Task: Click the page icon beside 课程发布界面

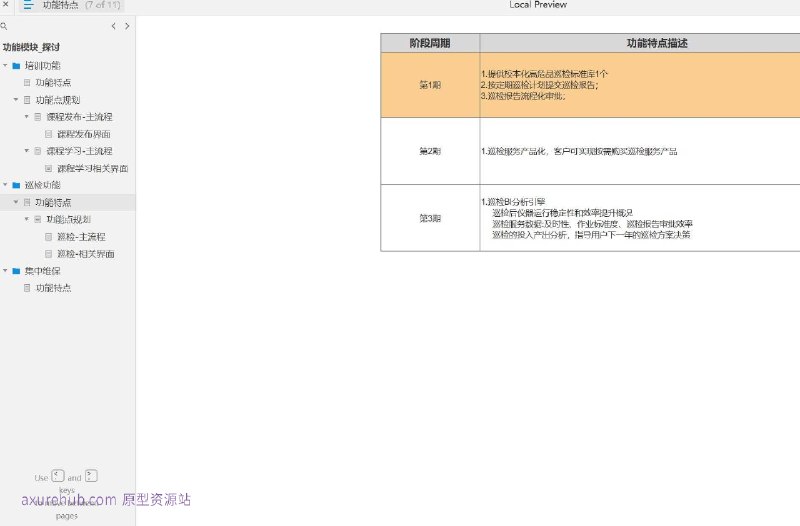Action: coord(48,134)
